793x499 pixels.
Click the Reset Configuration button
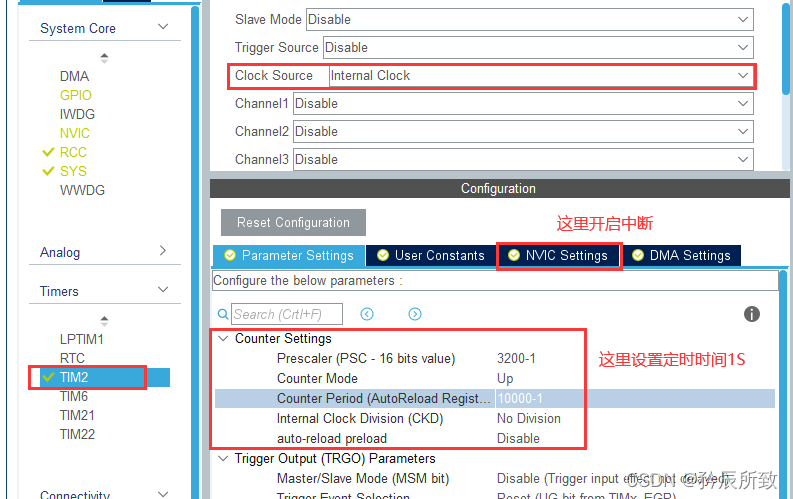click(293, 222)
